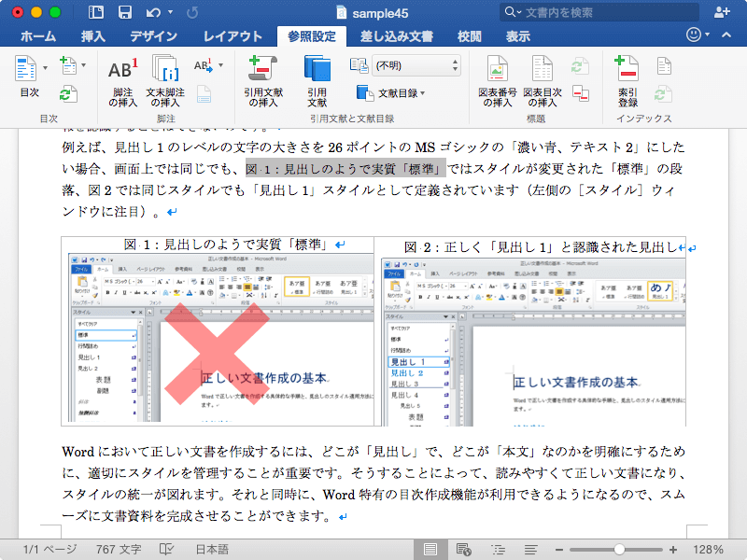
Task: Switch to the 差し込み文書 tab
Action: [x=396, y=36]
